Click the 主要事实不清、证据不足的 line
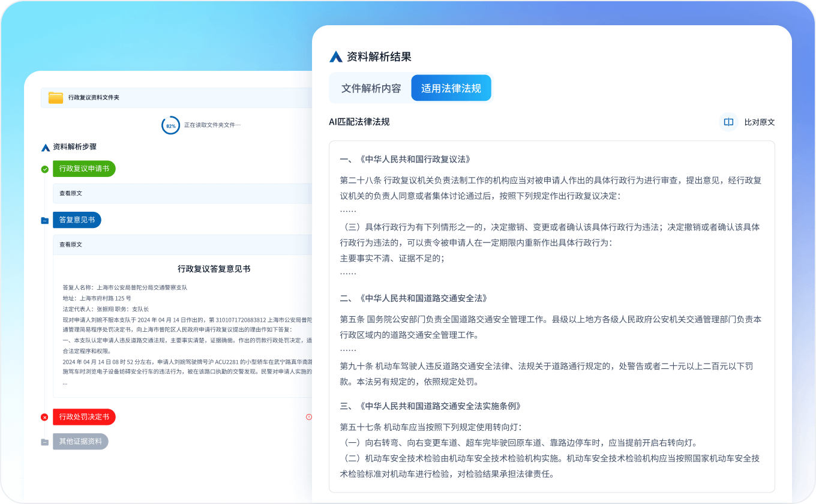The image size is (816, 504). click(392, 258)
